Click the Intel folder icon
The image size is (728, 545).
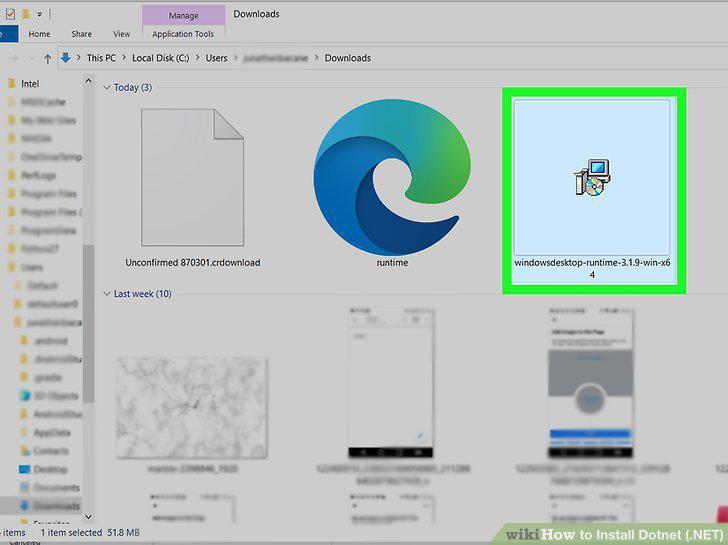(x=12, y=84)
